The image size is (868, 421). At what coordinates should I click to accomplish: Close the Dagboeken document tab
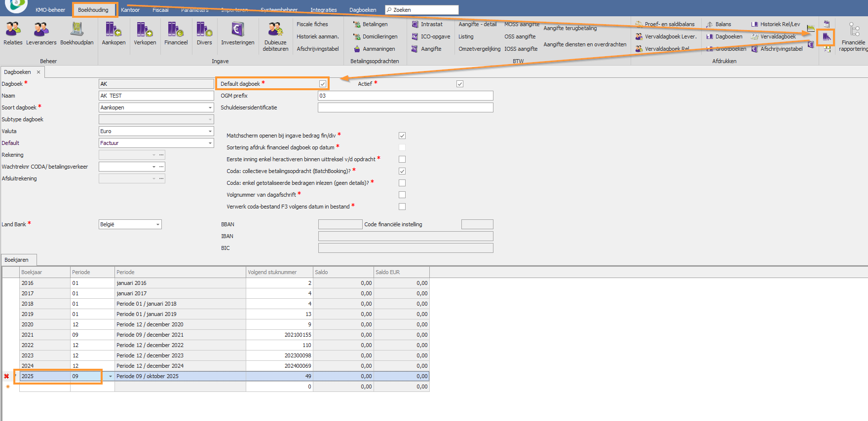click(38, 72)
